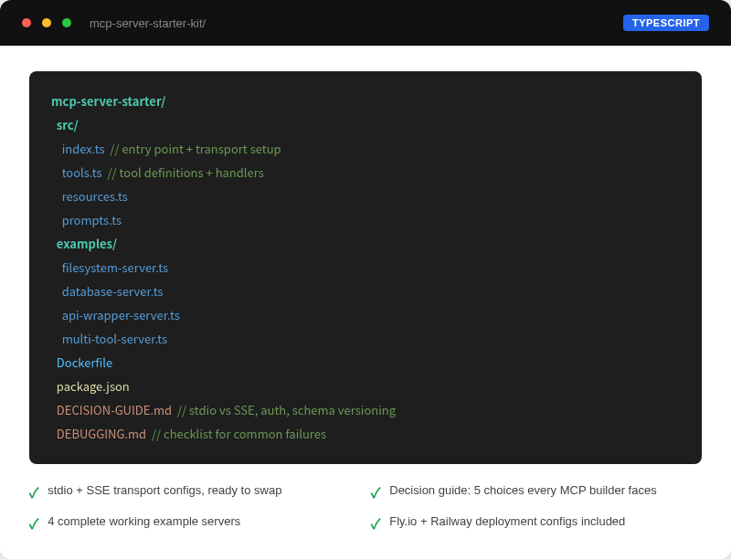731x560 pixels.
Task: Toggle the stdio + SSE transport configs checkmark
Action: pyautogui.click(x=34, y=491)
